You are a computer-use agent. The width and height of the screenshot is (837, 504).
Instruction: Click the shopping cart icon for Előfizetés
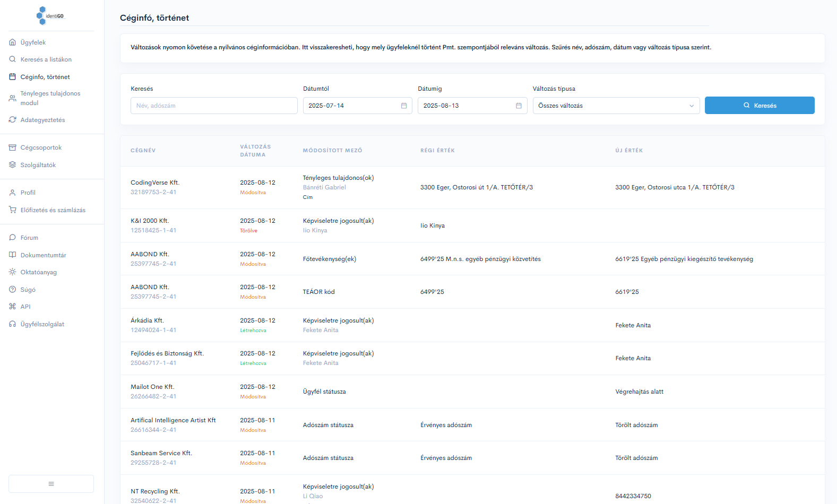[13, 210]
